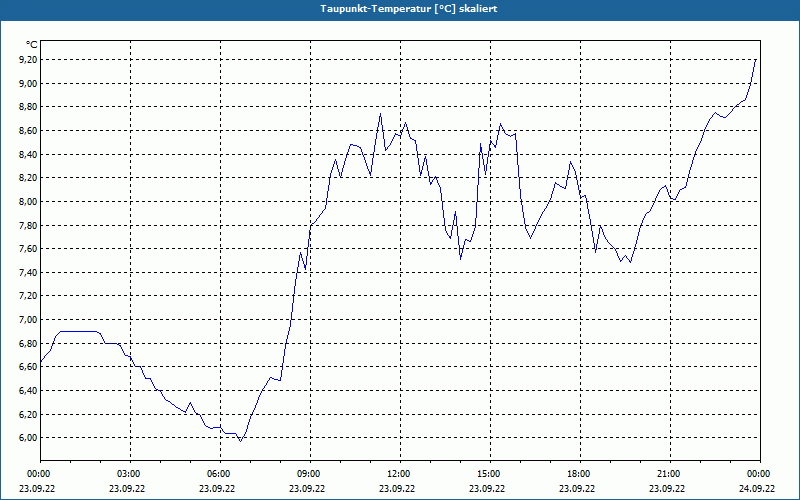Click the curve's lowest point below 6,00 °C
Screen dimensions: 800x500
click(x=240, y=441)
